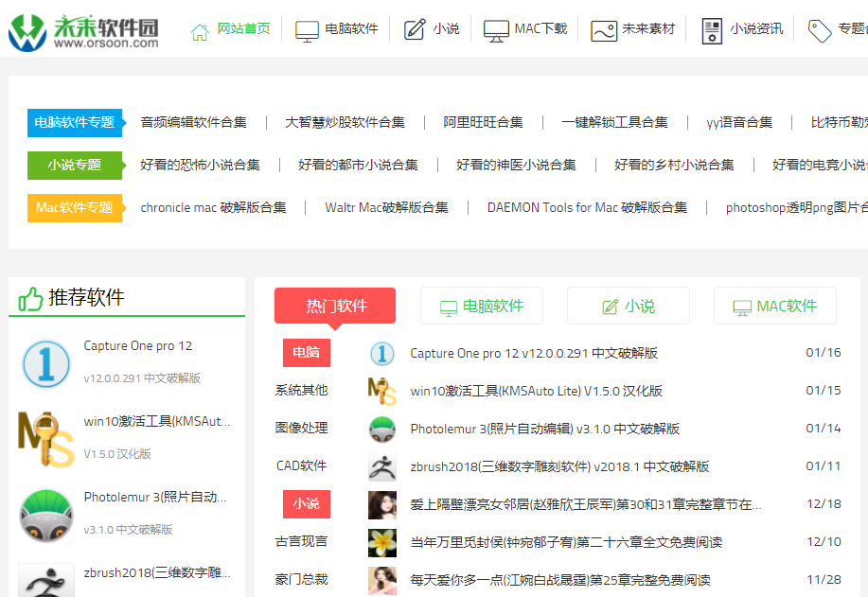Open Capture One pro 12 v12.0.0.291 中文破解版 entry

(x=534, y=354)
